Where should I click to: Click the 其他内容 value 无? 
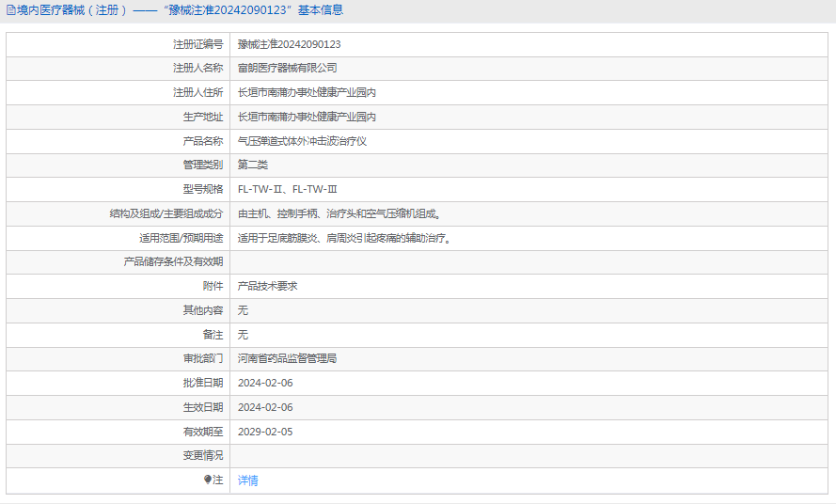pyautogui.click(x=243, y=310)
